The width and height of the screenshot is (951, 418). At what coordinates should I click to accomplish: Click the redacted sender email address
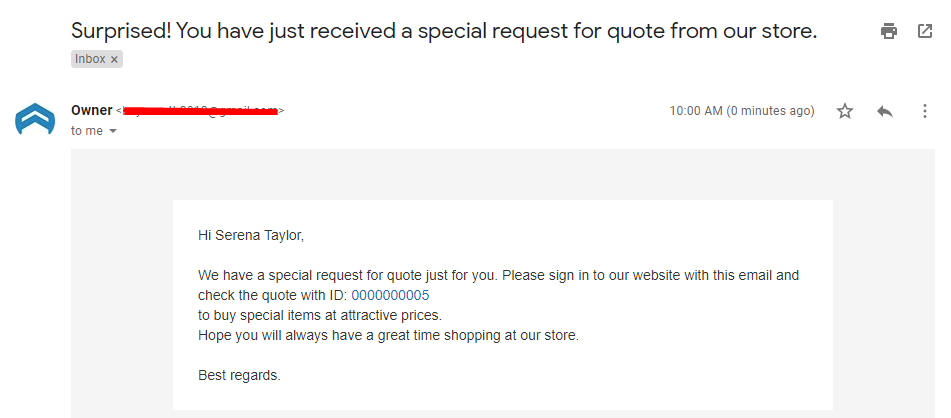200,111
